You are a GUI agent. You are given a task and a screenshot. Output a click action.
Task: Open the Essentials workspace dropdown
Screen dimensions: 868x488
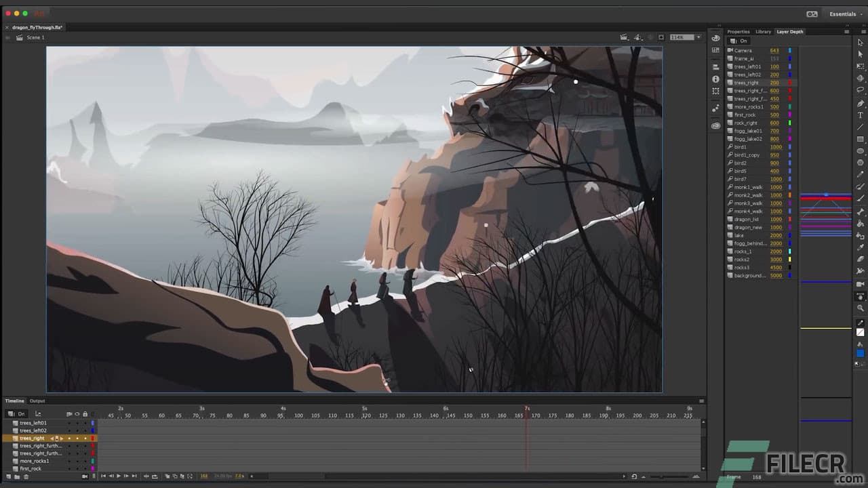tap(844, 14)
